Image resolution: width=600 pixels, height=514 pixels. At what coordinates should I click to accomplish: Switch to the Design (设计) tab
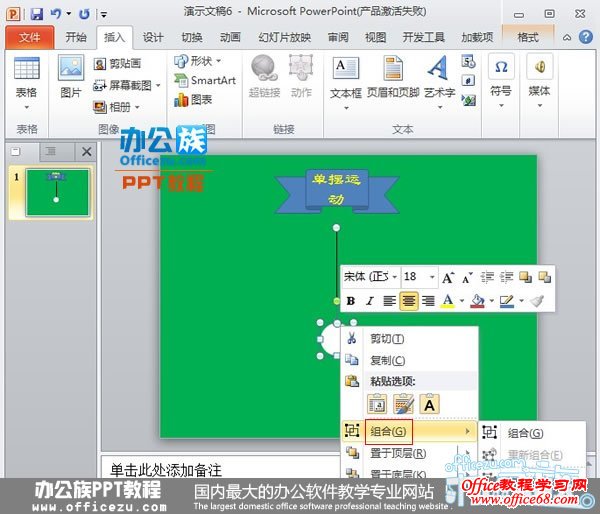[153, 37]
